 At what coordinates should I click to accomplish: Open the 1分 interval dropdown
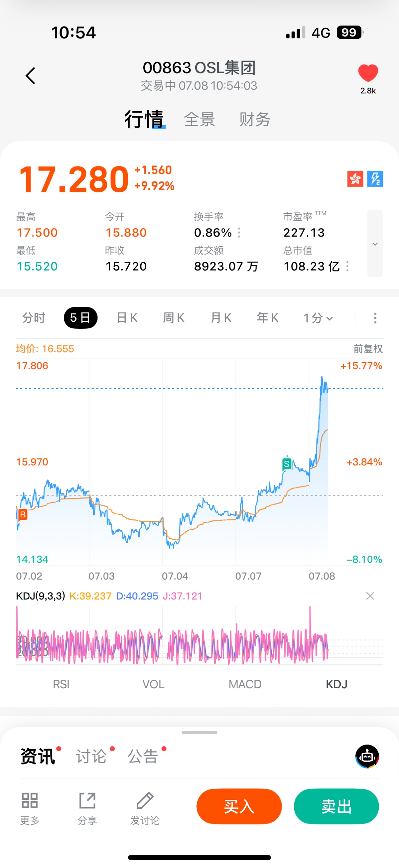pyautogui.click(x=318, y=318)
